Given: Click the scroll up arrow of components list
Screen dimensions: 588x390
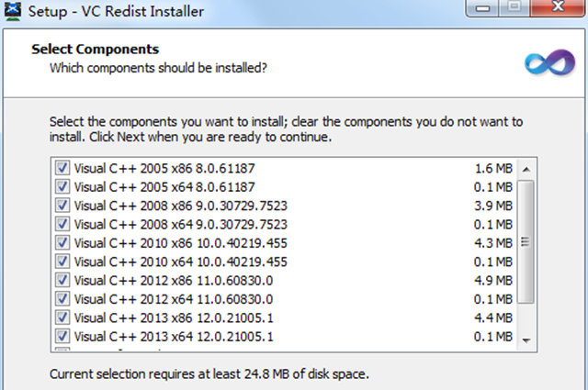Looking at the screenshot, I should pos(526,170).
